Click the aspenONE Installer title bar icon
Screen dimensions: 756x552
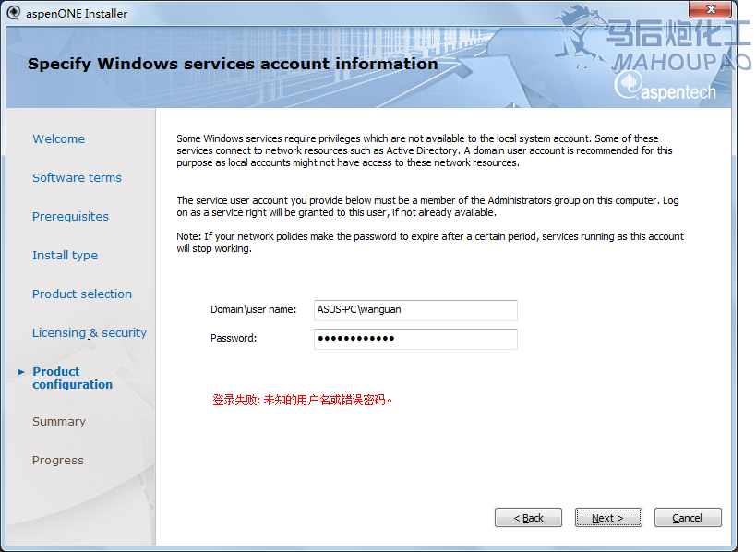point(14,13)
